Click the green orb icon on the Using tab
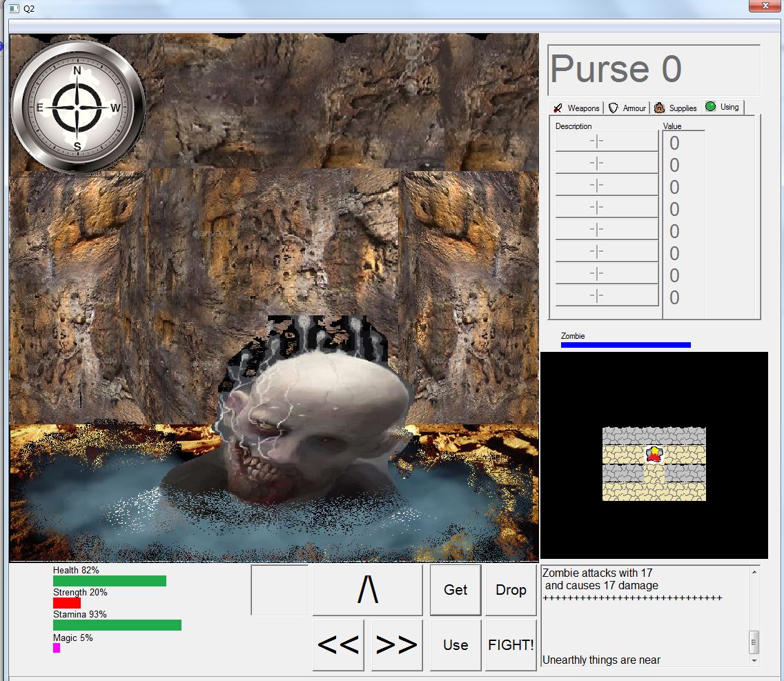This screenshot has height=681, width=784. click(x=710, y=107)
